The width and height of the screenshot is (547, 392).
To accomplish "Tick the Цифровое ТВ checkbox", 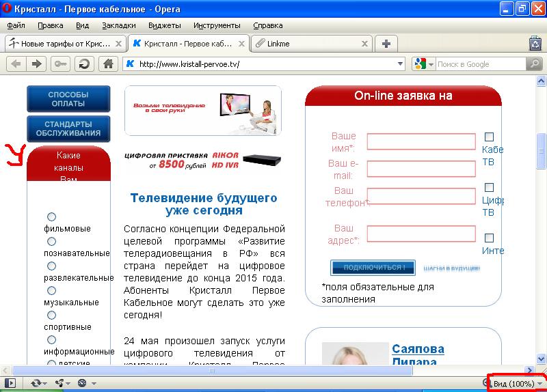I will pyautogui.click(x=489, y=187).
